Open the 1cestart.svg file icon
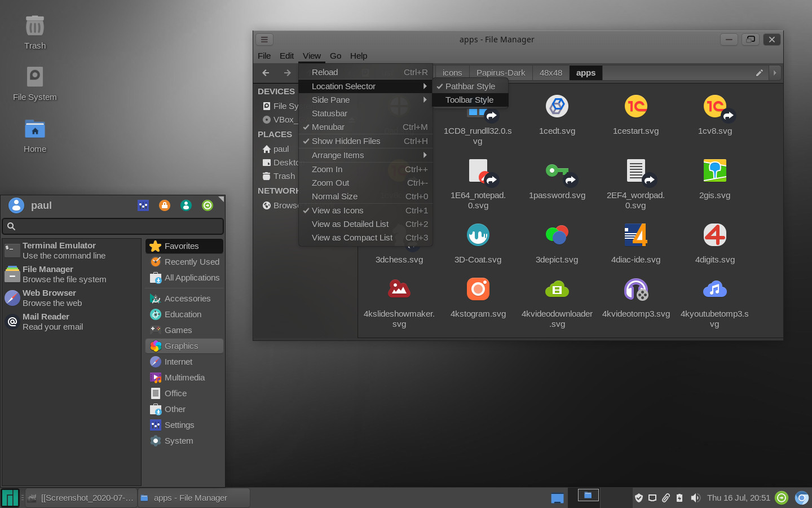812x508 pixels. pyautogui.click(x=636, y=107)
